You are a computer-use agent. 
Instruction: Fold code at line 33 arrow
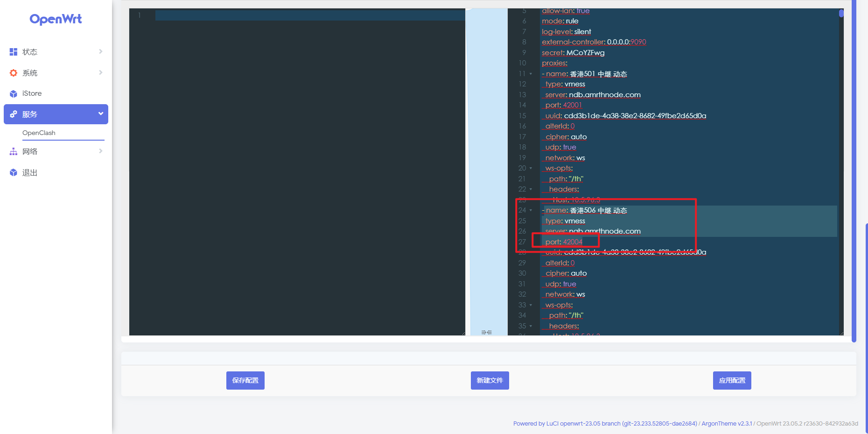tap(531, 305)
